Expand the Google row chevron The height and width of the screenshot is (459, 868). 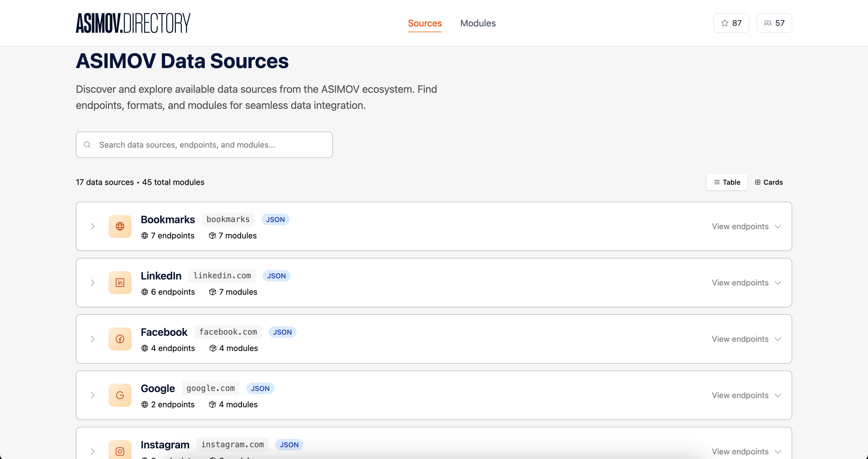point(93,395)
